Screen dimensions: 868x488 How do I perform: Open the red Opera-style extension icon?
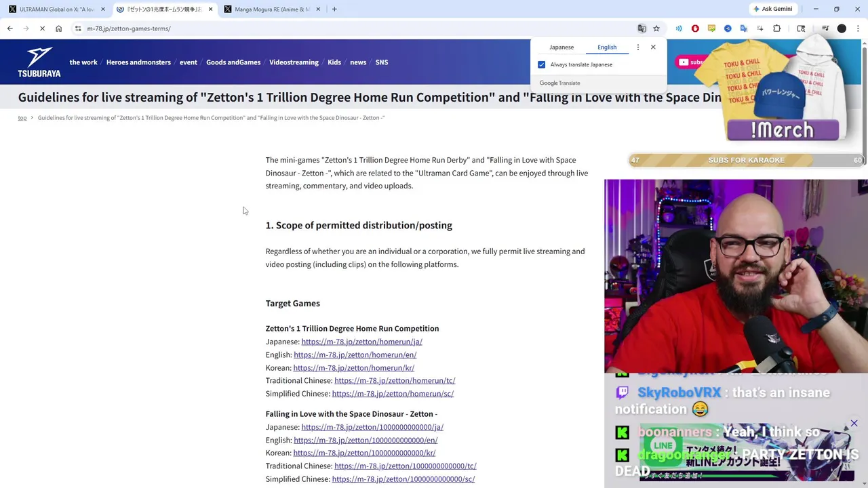(x=695, y=28)
